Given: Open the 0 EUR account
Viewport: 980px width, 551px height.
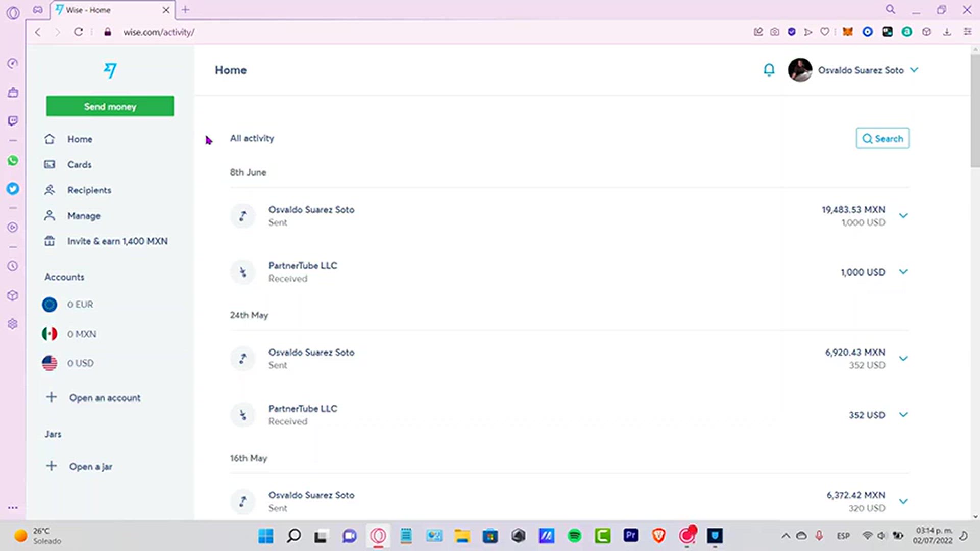Looking at the screenshot, I should [80, 305].
